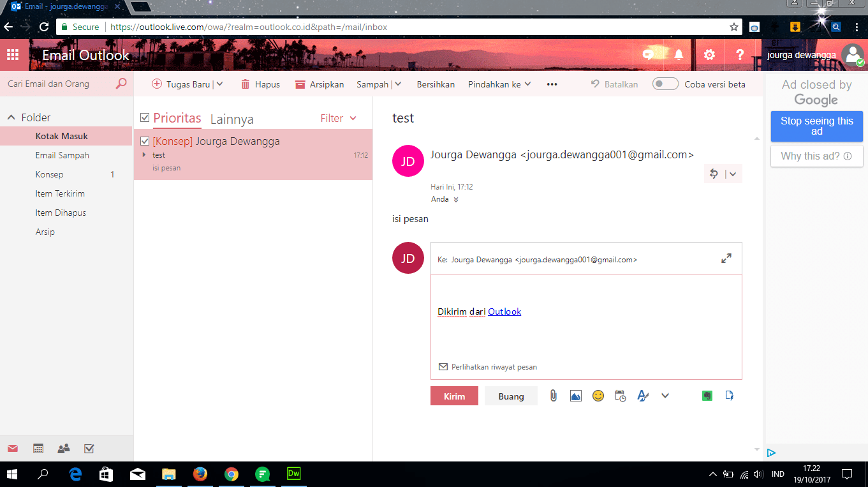Switch to the Tasks module icon
868x487 pixels.
[89, 449]
